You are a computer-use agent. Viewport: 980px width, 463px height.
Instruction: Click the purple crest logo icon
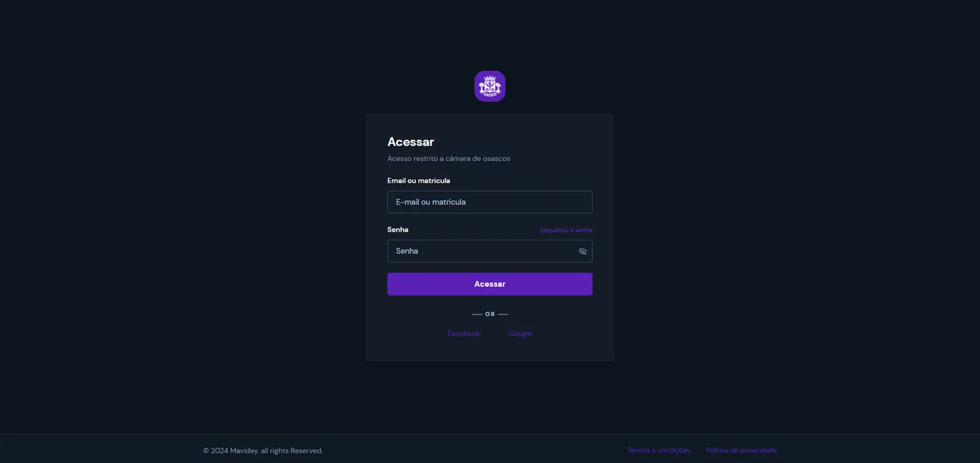click(x=490, y=86)
